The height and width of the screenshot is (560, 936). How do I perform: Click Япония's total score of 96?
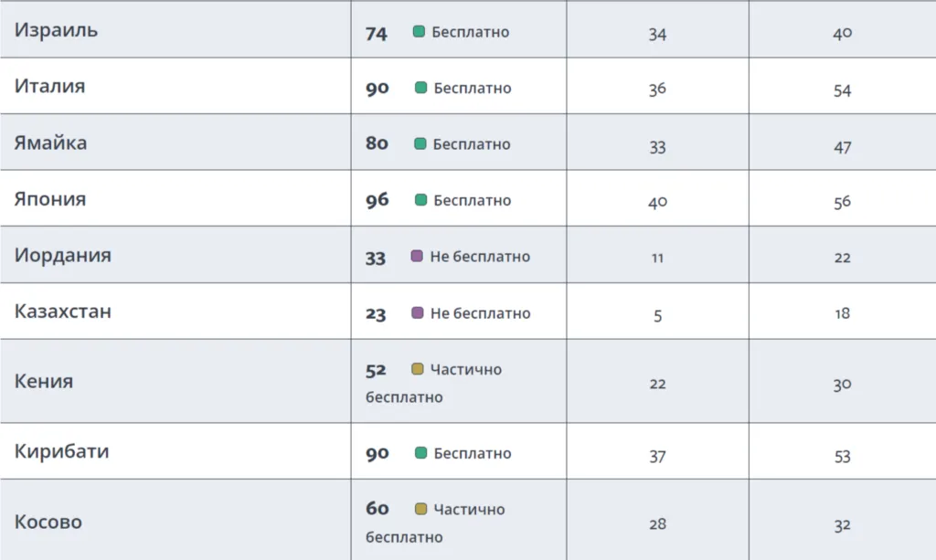377,200
